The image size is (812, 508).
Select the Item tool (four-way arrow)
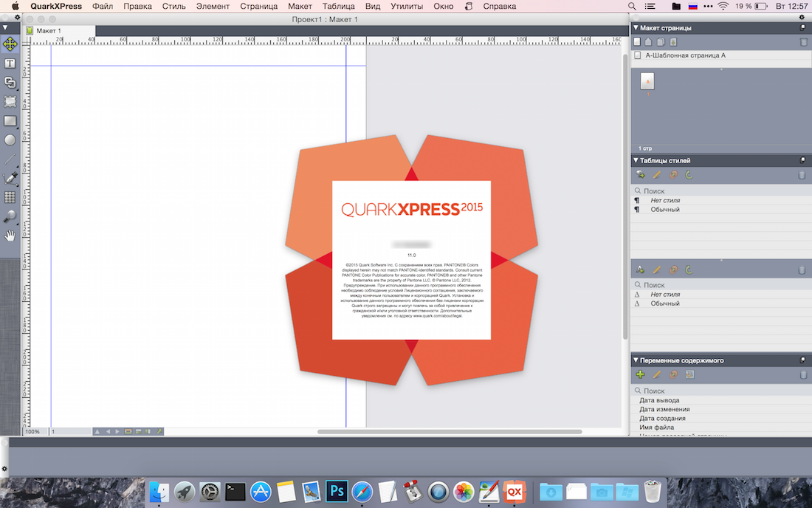pyautogui.click(x=10, y=44)
